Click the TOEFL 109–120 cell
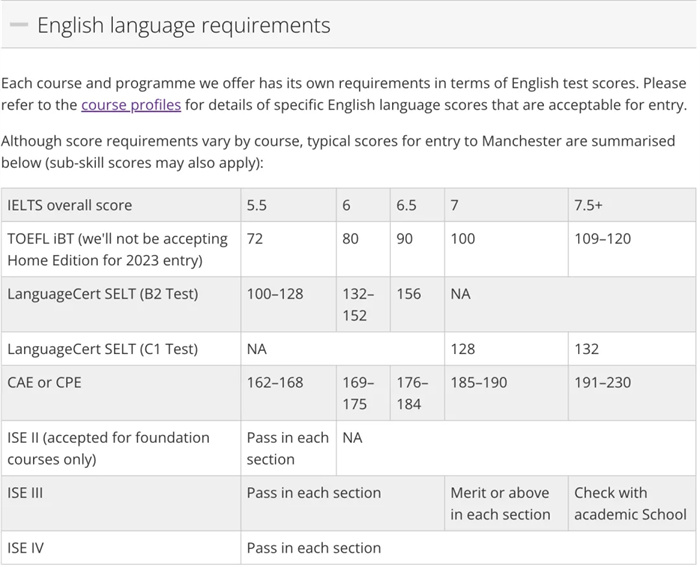 pos(632,249)
